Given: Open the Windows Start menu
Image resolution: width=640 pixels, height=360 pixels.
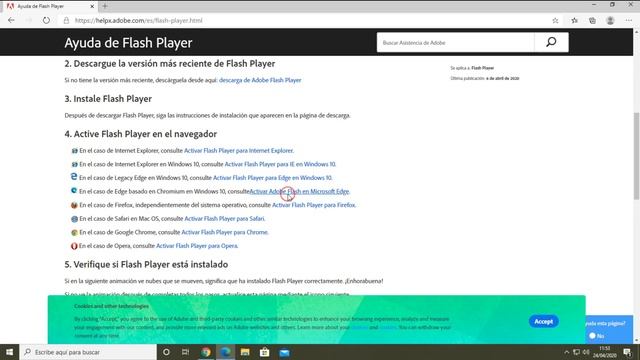Looking at the screenshot, I should coord(9,352).
